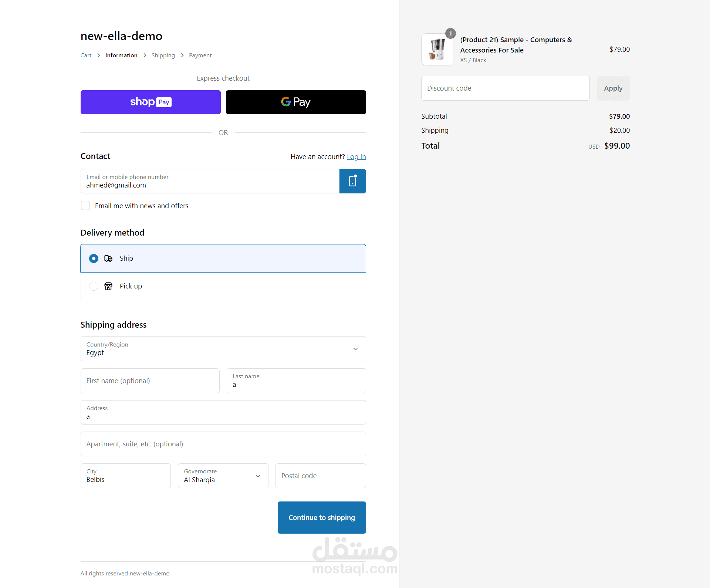Click the mobile phone icon button
The width and height of the screenshot is (710, 588).
352,181
